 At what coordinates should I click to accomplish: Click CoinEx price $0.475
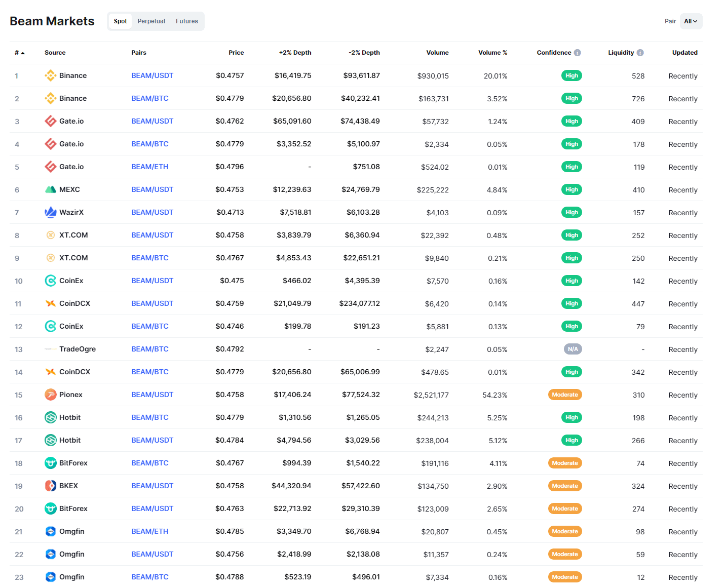[x=232, y=281]
